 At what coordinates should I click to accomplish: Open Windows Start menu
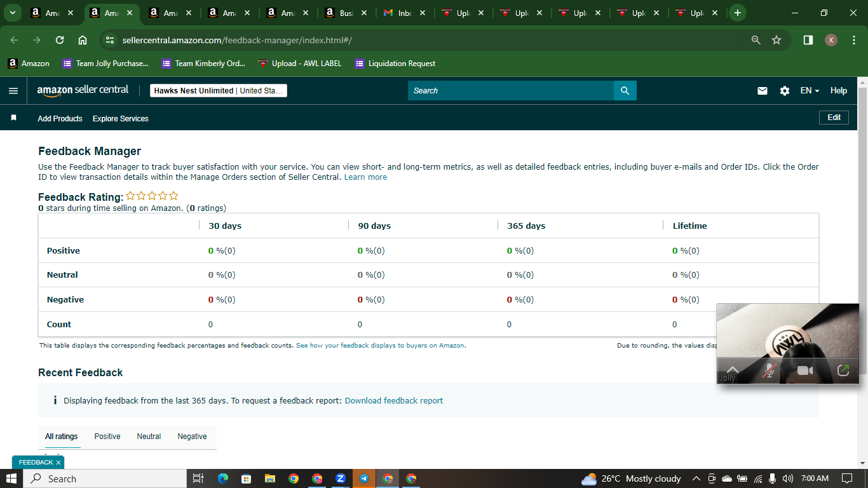pyautogui.click(x=11, y=478)
